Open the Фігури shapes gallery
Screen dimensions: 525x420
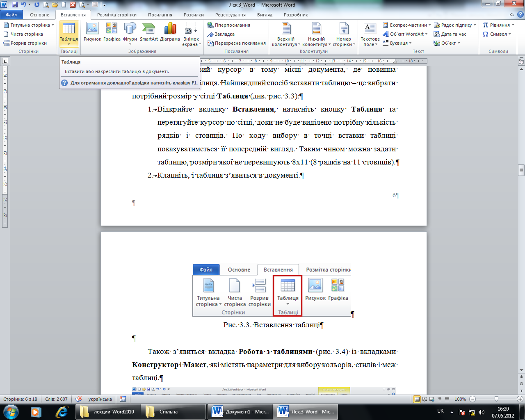click(130, 34)
